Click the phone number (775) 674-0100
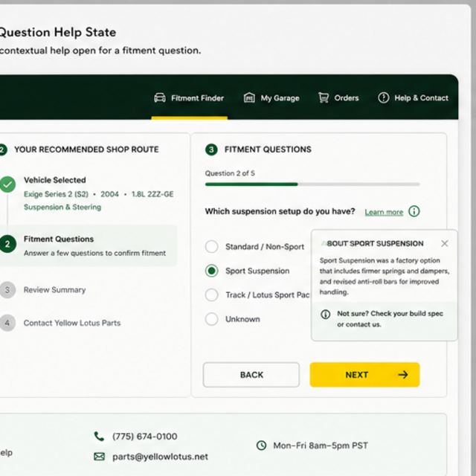 pyautogui.click(x=145, y=437)
